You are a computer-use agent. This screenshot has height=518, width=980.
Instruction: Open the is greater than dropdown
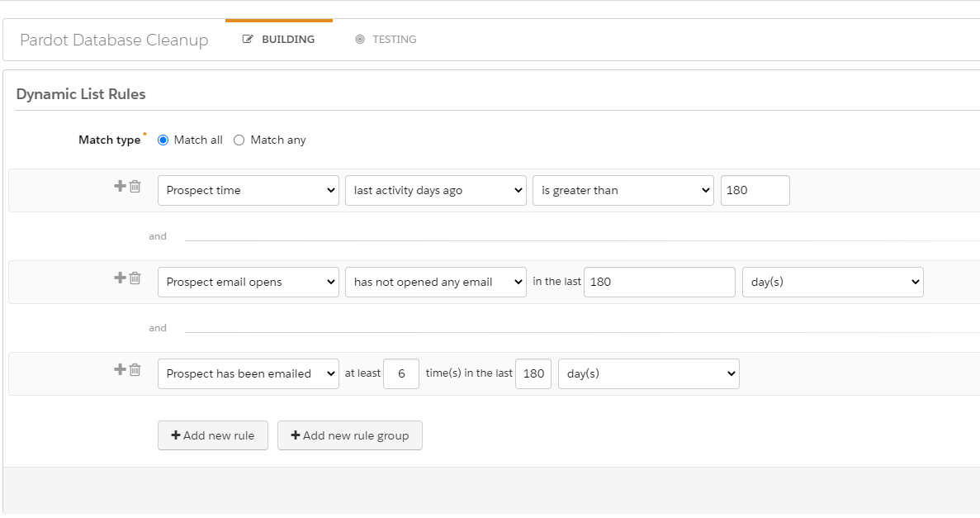[x=623, y=190]
